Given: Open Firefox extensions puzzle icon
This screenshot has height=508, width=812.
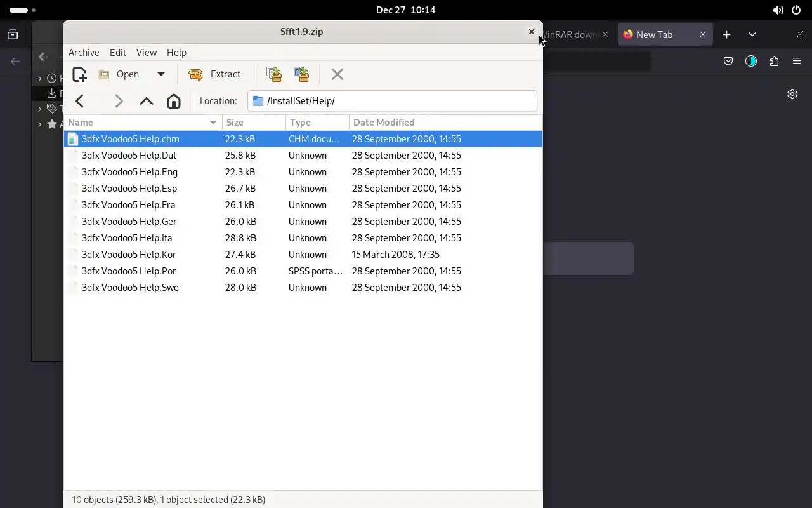Looking at the screenshot, I should pyautogui.click(x=774, y=62).
